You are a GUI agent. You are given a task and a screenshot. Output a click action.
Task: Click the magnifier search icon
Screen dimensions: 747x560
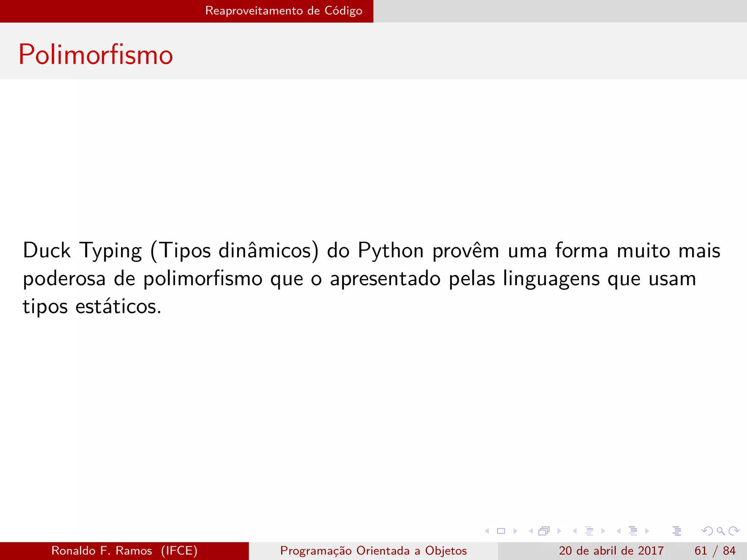click(x=721, y=531)
